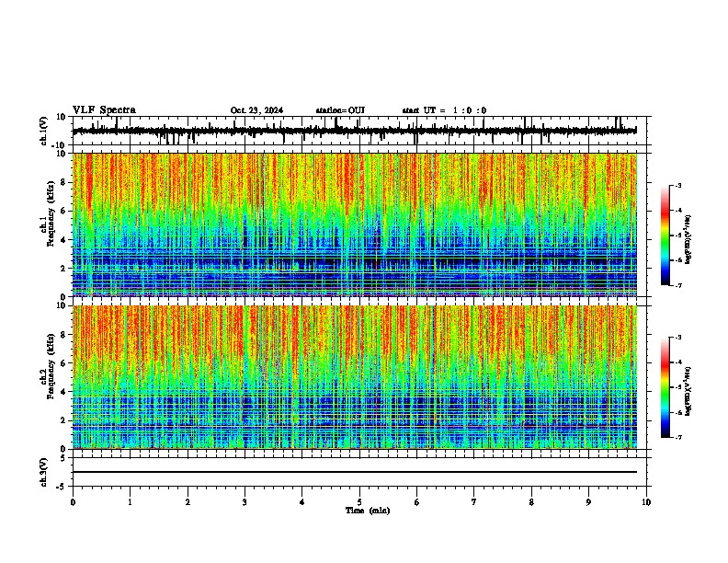Click inside the ch.2 spectrogram panel

point(355,377)
